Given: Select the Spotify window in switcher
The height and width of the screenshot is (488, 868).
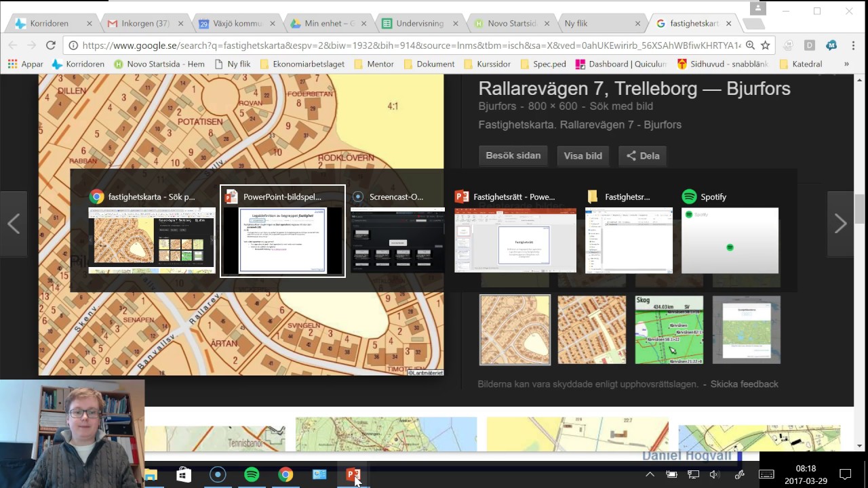Looking at the screenshot, I should [x=730, y=231].
